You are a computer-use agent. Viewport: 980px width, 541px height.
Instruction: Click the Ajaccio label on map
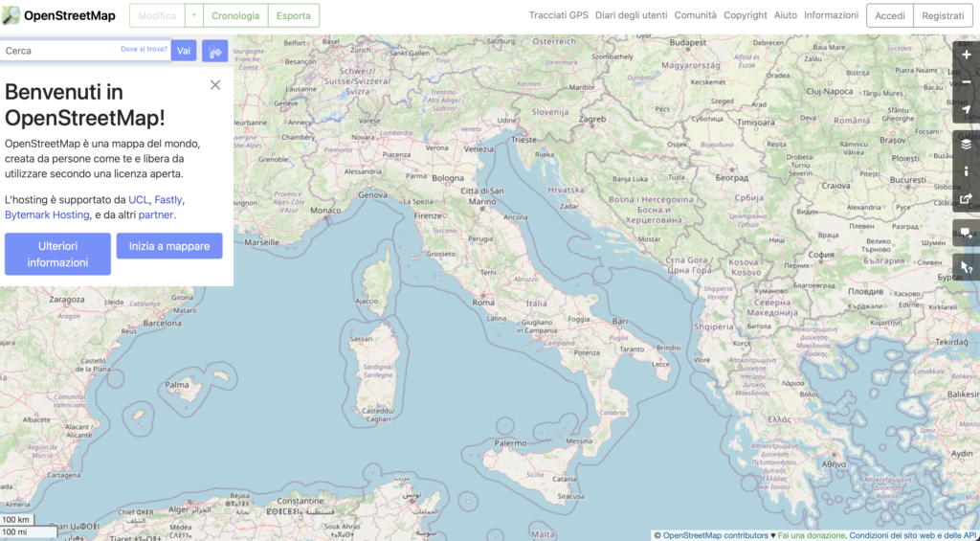click(367, 301)
